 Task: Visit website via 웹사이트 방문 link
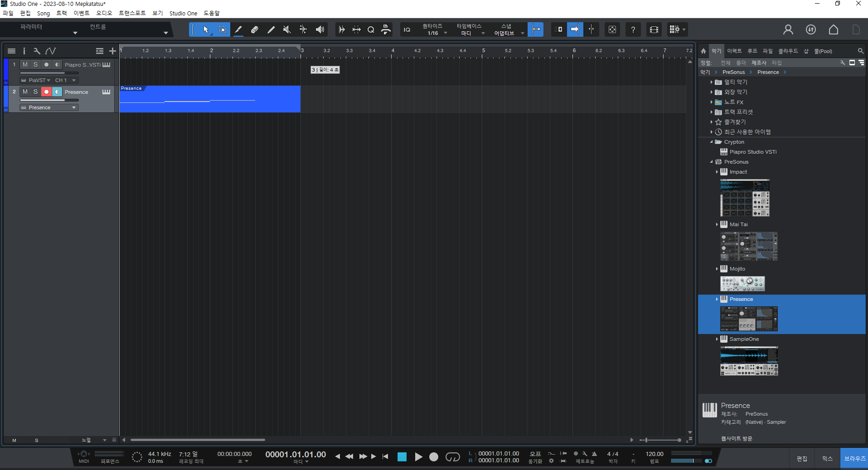point(737,438)
